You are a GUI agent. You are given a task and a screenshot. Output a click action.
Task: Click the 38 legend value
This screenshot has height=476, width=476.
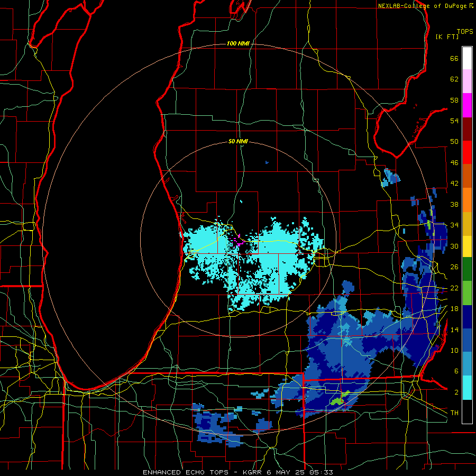pos(454,204)
